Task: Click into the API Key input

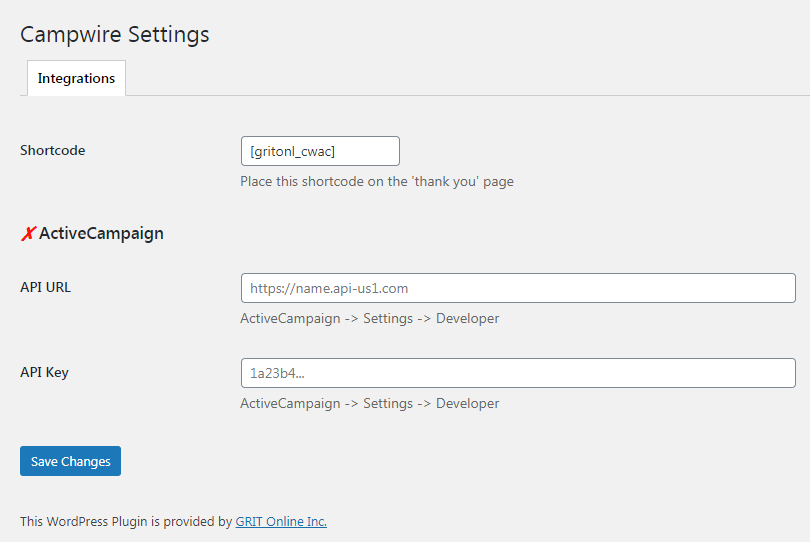Action: pyautogui.click(x=517, y=373)
